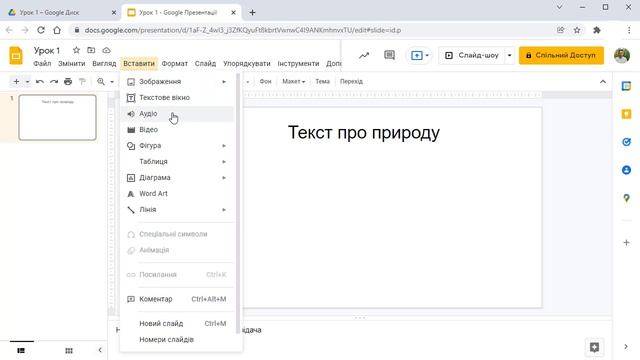Redo the last action
640x360 pixels.
click(54, 82)
